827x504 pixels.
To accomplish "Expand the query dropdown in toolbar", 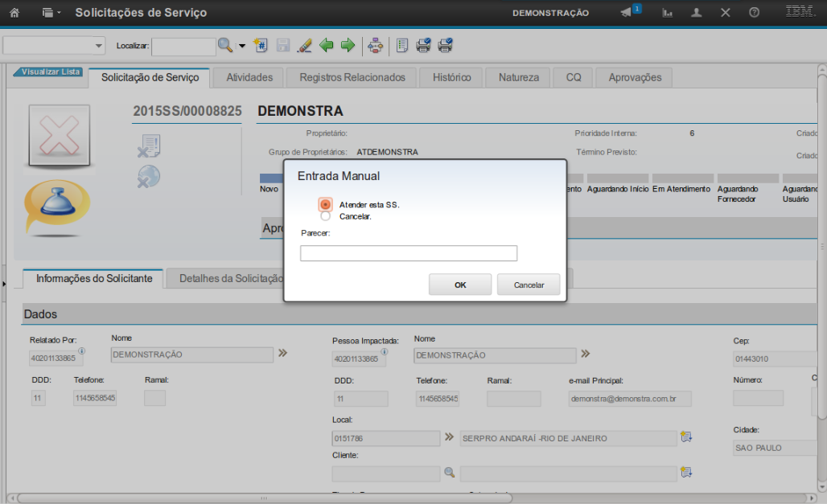I will pos(55,46).
